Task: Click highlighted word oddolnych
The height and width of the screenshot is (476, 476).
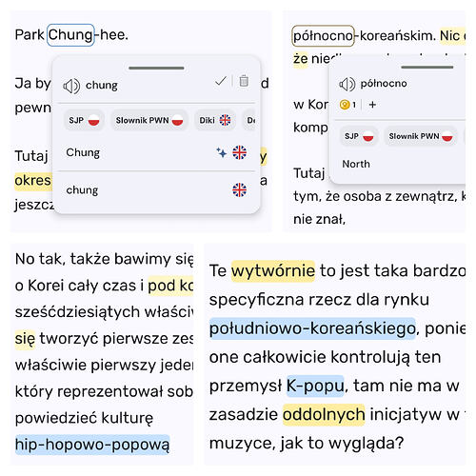Action: click(x=324, y=414)
